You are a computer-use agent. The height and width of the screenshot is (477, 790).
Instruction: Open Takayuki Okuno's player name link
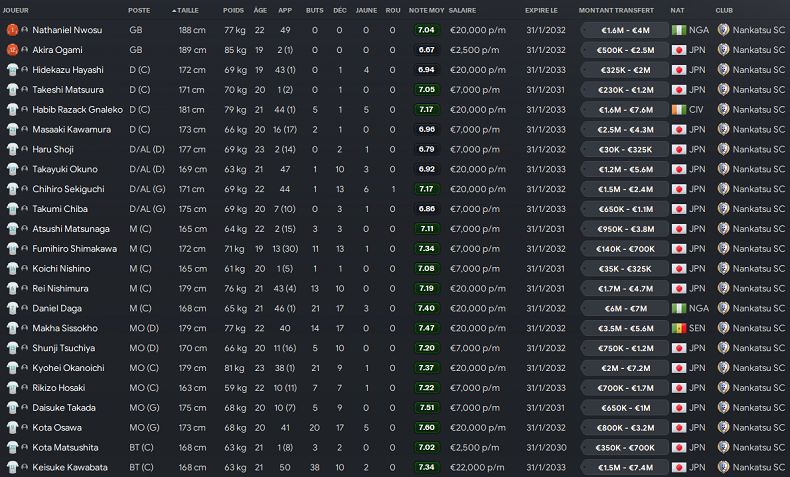point(63,169)
